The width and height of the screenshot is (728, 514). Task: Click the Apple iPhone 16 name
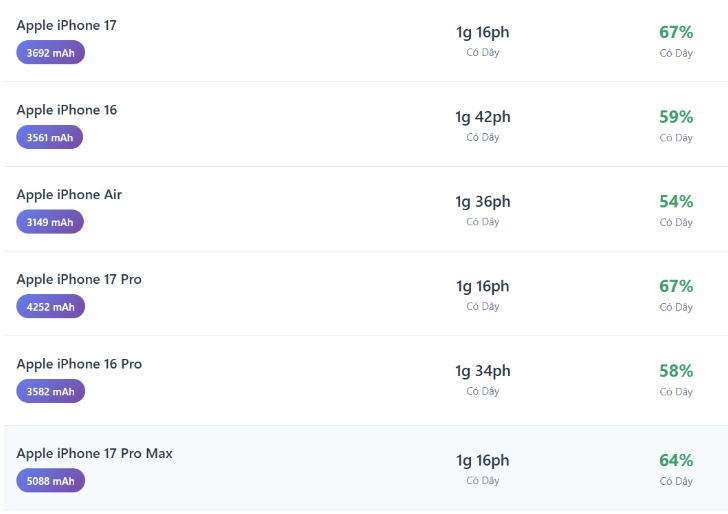[x=66, y=110]
